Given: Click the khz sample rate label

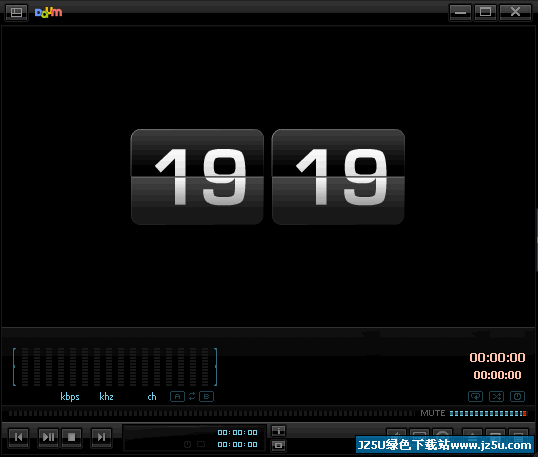Looking at the screenshot, I should [x=106, y=397].
